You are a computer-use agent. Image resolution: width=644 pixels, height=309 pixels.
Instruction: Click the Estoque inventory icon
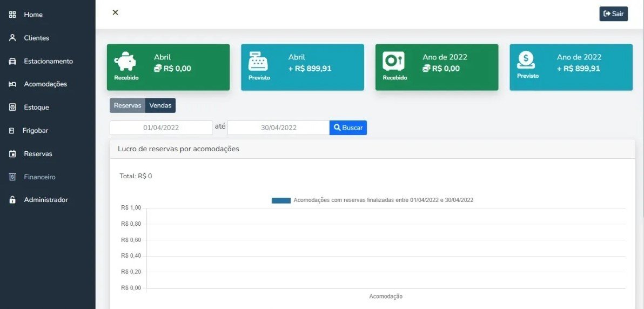click(12, 108)
